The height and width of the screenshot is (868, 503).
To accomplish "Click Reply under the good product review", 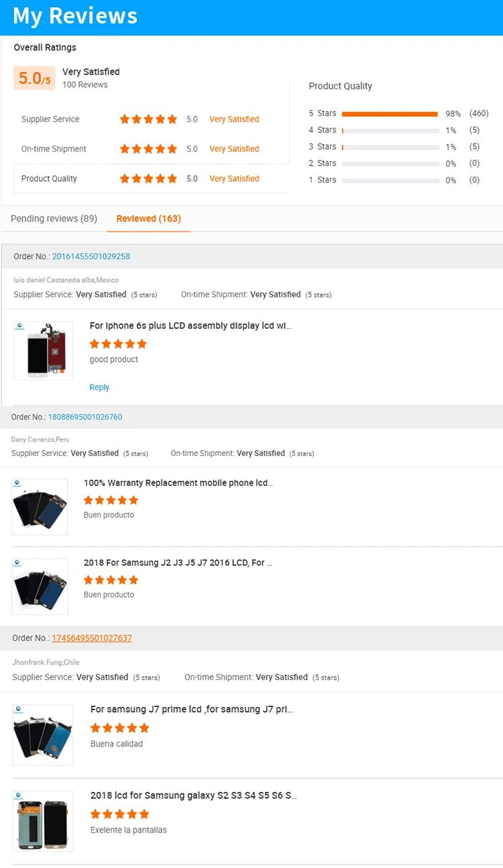I will click(x=99, y=387).
